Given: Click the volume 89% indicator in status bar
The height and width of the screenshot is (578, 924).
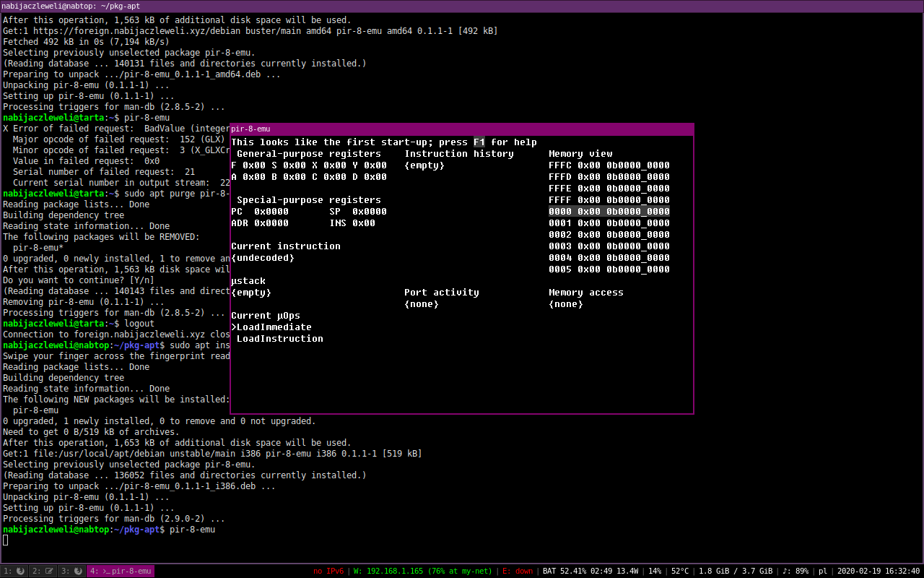Looking at the screenshot, I should tap(792, 571).
